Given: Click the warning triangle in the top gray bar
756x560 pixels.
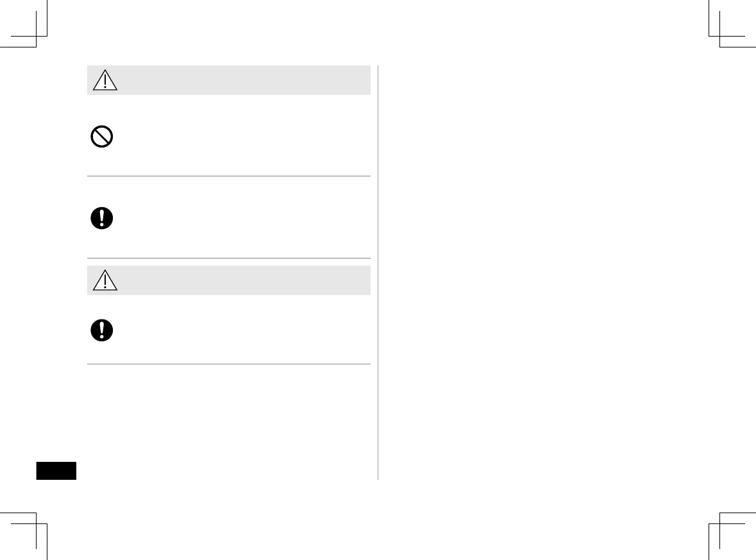Looking at the screenshot, I should [105, 80].
